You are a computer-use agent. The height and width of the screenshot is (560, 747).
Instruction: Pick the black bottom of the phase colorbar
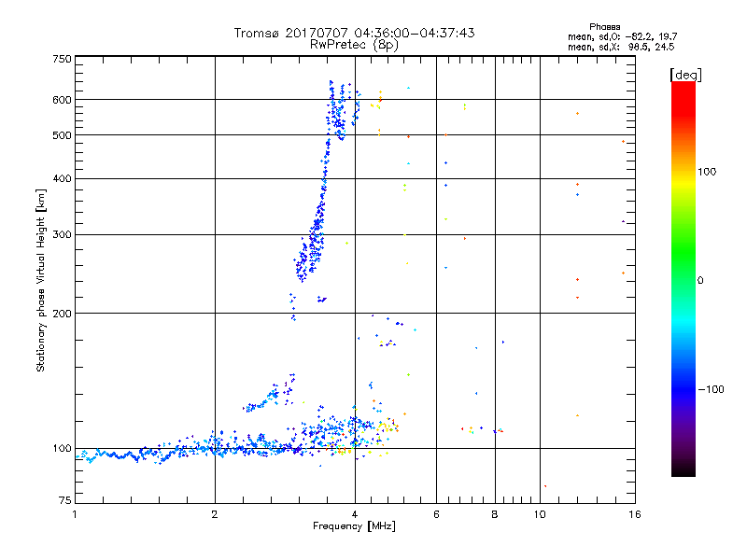[x=684, y=471]
